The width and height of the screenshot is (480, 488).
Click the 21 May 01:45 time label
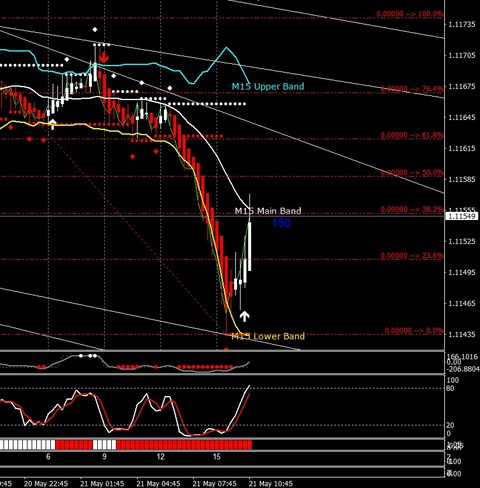point(102,483)
